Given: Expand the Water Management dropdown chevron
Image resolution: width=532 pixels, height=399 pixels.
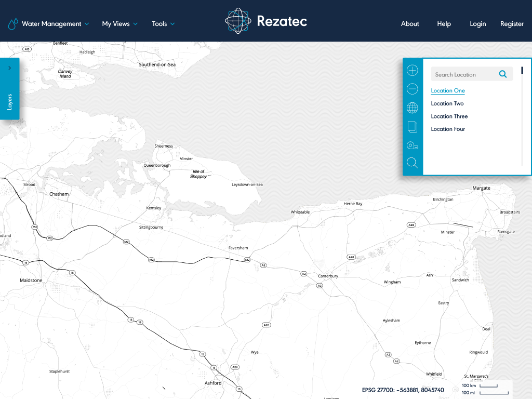Looking at the screenshot, I should coord(87,24).
